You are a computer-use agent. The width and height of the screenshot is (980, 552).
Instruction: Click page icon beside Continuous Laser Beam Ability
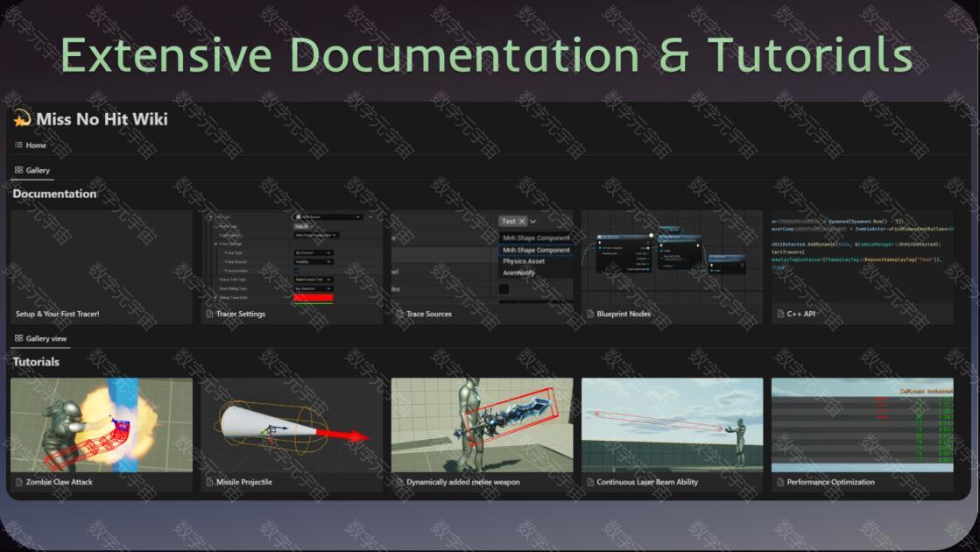click(x=590, y=482)
